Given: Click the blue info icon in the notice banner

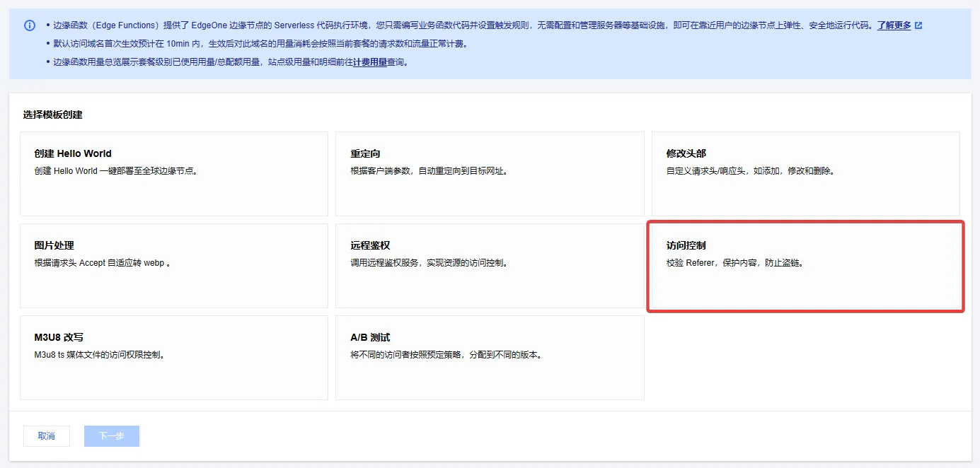Looking at the screenshot, I should click(30, 25).
